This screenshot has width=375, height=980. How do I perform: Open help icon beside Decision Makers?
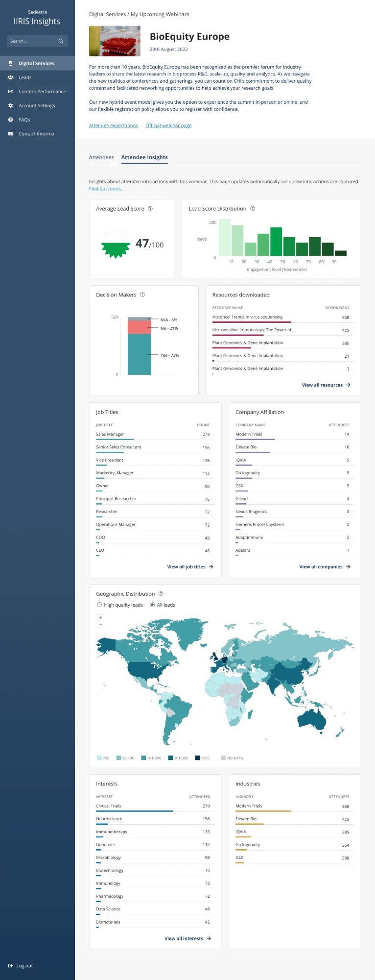click(142, 294)
